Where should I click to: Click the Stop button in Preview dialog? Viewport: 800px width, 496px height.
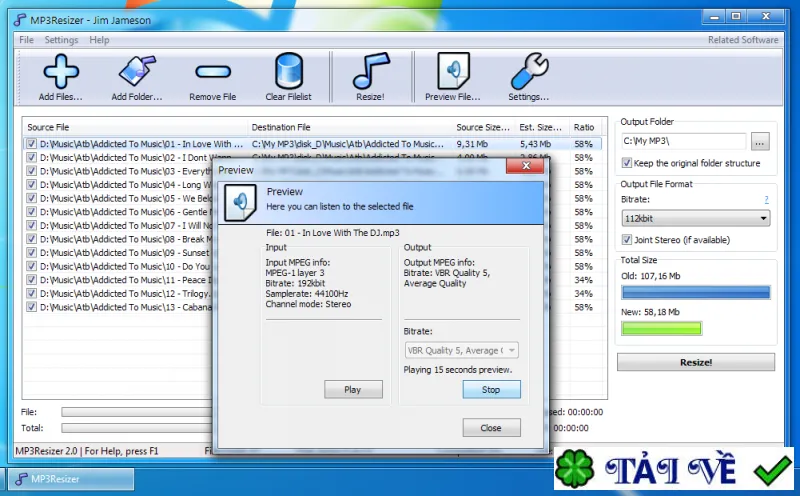491,389
